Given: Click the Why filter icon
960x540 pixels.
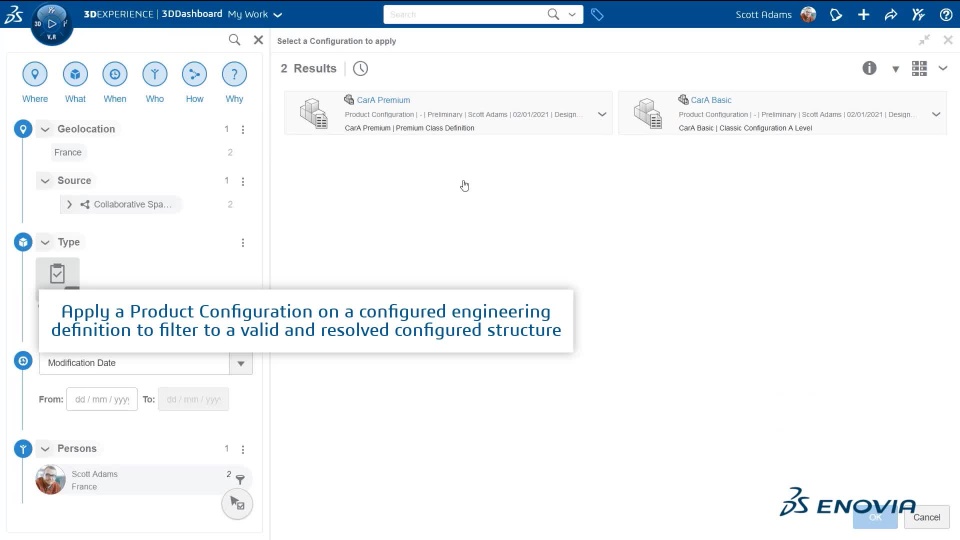Looking at the screenshot, I should point(234,74).
